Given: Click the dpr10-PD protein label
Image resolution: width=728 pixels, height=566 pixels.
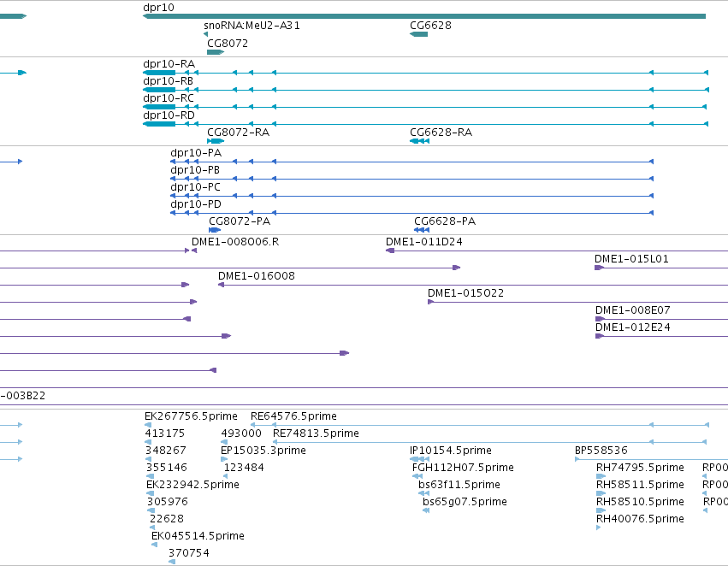Looking at the screenshot, I should tap(196, 204).
